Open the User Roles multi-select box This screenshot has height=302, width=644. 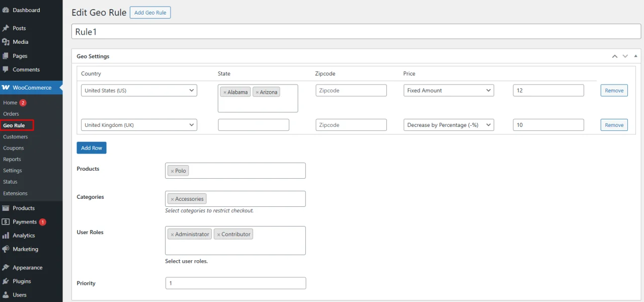235,241
